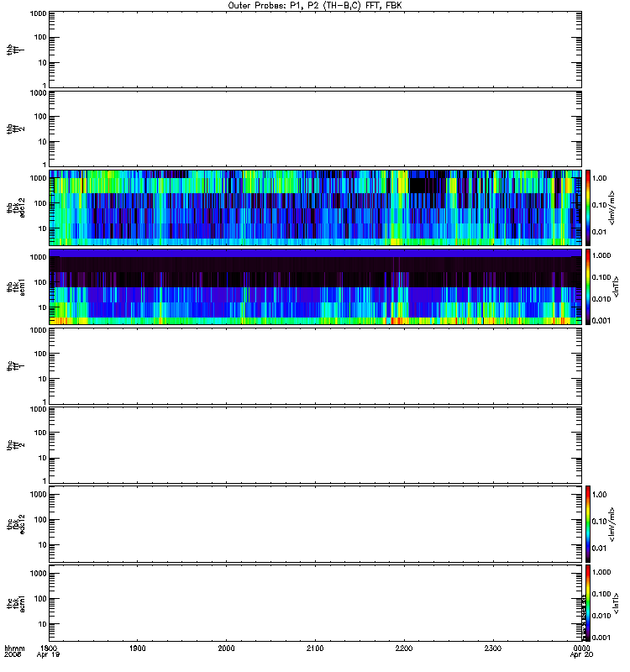Screen dimensions: 630x672
Task: Click the thb edc12 mV/m color bar
Action: point(588,207)
